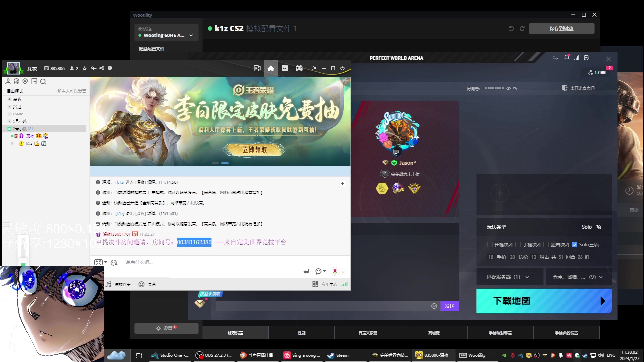Check network signal bars in Arena titlebar
The width and height of the screenshot is (644, 362).
point(577,58)
